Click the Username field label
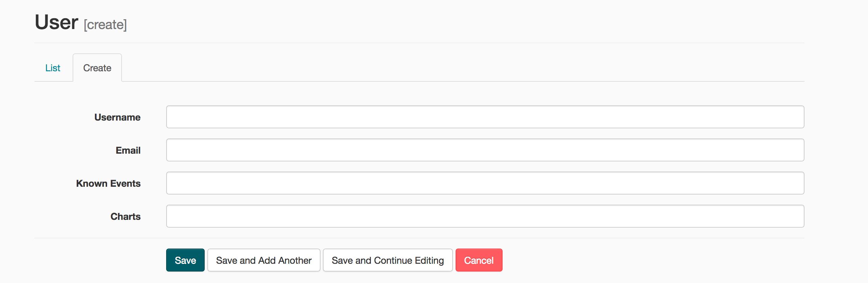This screenshot has height=283, width=868. (x=117, y=117)
